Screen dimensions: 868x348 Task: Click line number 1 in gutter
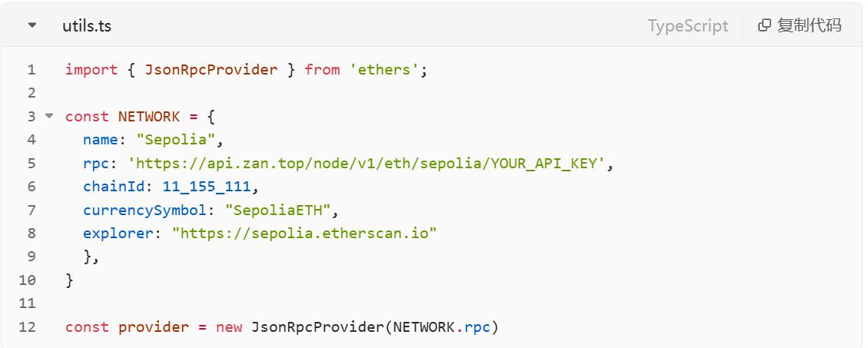(x=31, y=70)
